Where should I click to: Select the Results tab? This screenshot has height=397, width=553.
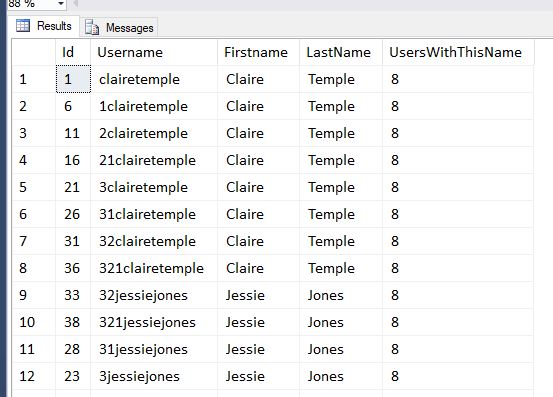pos(44,26)
